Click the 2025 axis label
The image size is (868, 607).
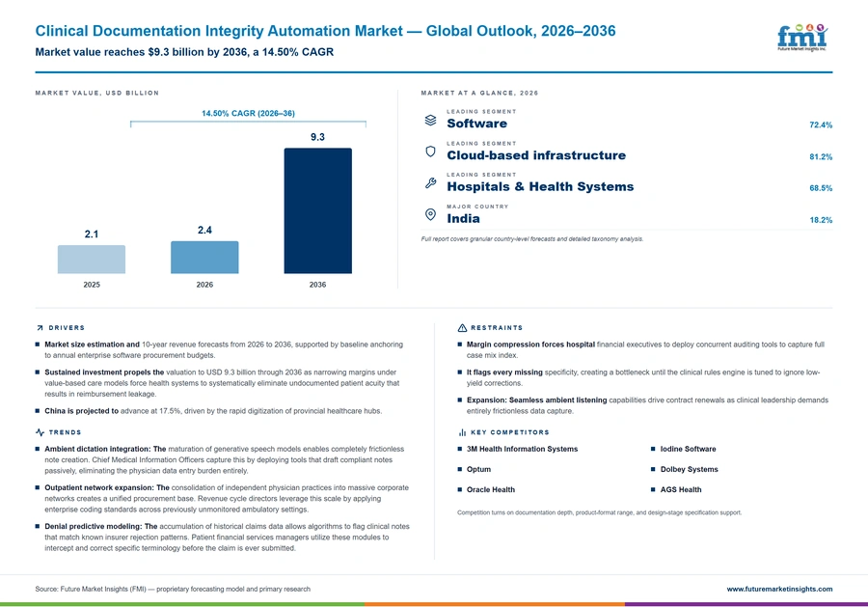click(92, 285)
